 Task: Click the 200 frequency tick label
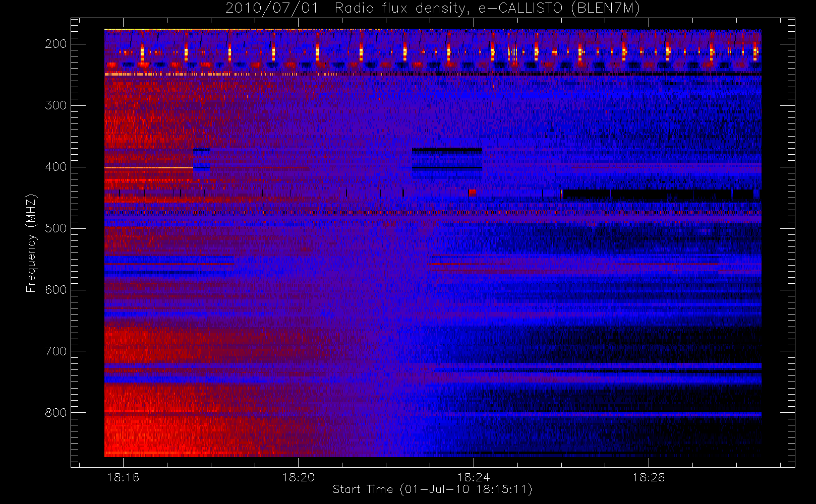pos(56,44)
